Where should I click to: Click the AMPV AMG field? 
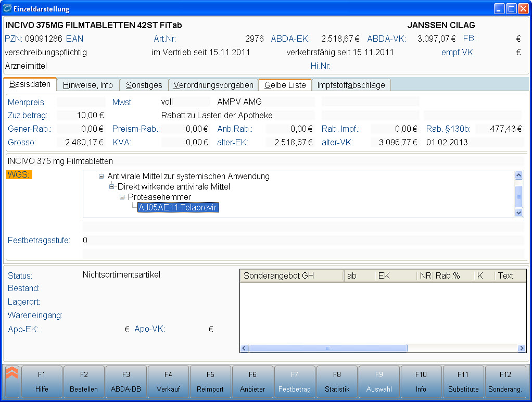(x=265, y=102)
